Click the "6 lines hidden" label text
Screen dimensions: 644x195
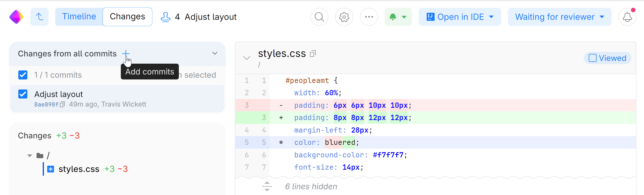click(x=311, y=186)
